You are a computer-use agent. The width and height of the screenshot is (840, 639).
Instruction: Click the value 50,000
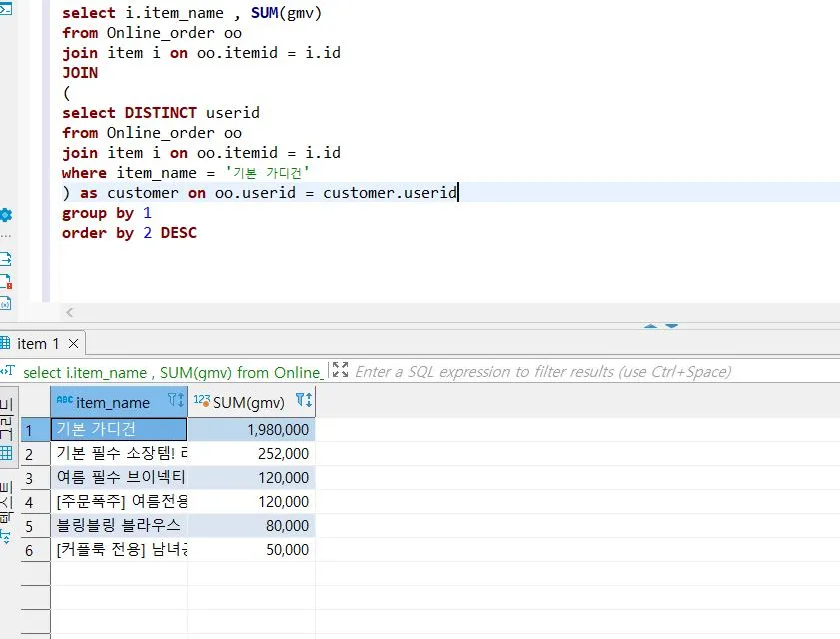287,550
